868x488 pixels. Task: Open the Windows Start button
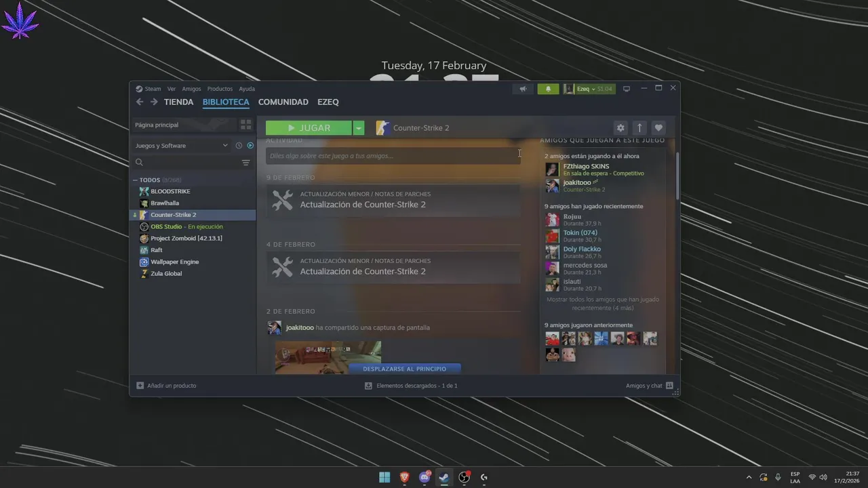[384, 477]
